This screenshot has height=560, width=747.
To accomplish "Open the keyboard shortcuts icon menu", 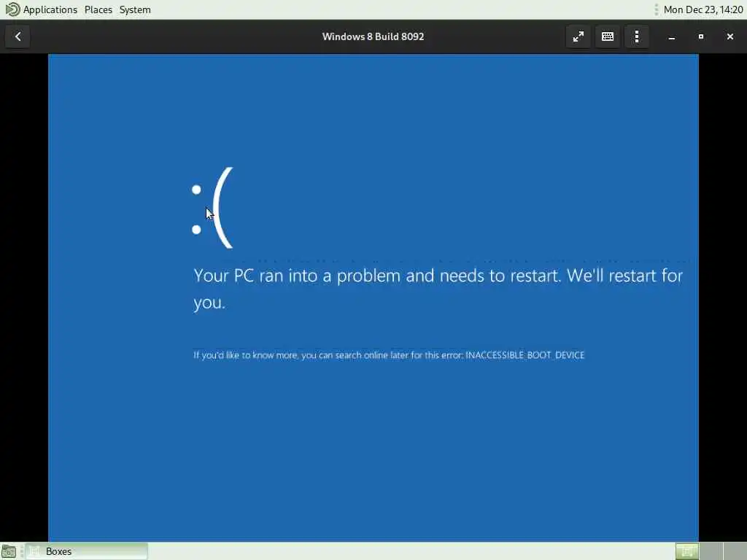I will pyautogui.click(x=608, y=36).
